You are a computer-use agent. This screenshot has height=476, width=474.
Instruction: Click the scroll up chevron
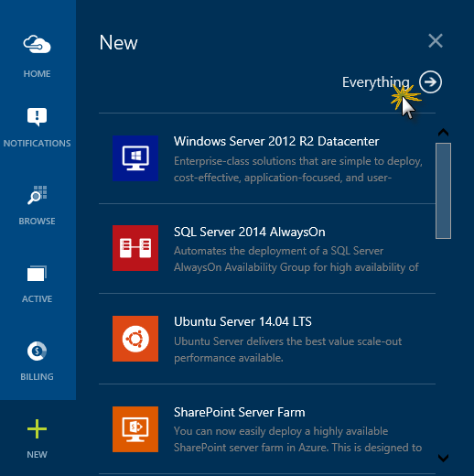tap(443, 133)
